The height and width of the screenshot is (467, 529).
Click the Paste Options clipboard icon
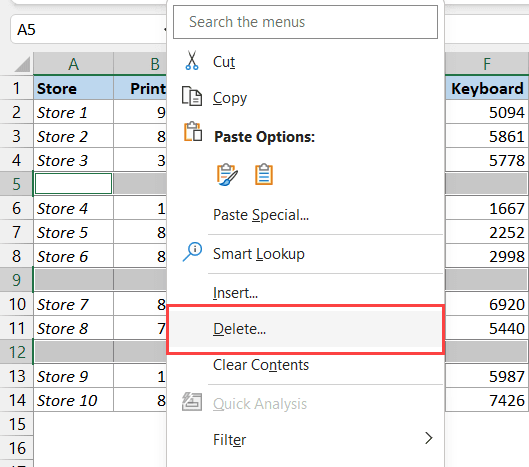click(x=193, y=132)
